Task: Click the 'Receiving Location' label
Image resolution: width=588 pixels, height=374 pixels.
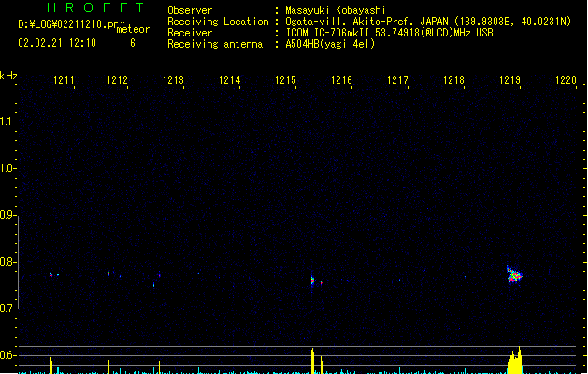Action: [218, 22]
